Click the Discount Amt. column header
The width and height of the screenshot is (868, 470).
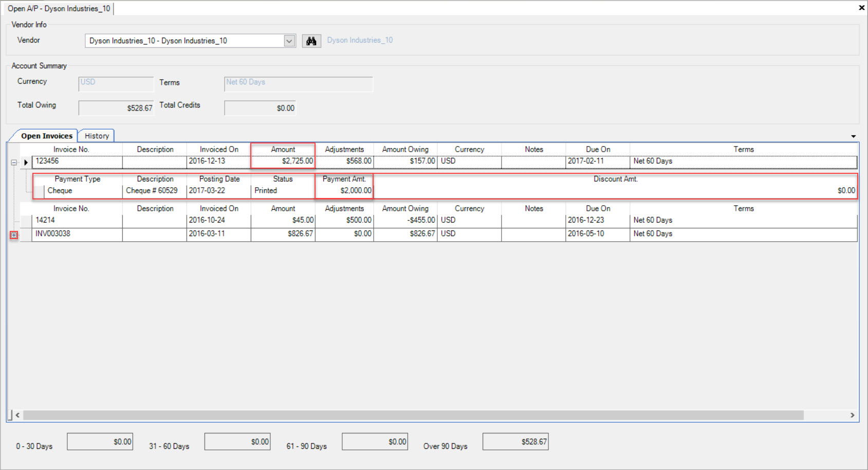tap(616, 179)
